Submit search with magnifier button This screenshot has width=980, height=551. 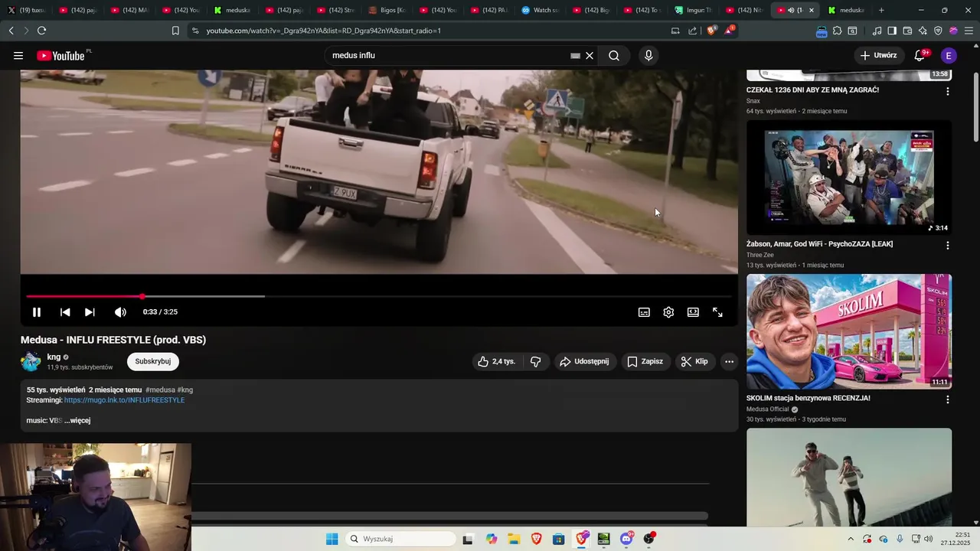pyautogui.click(x=614, y=56)
